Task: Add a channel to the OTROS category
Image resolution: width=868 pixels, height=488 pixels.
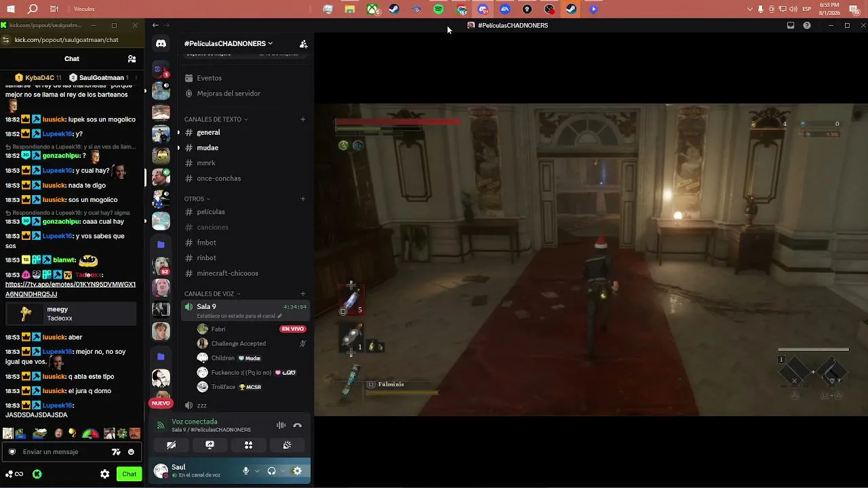Action: tap(303, 199)
